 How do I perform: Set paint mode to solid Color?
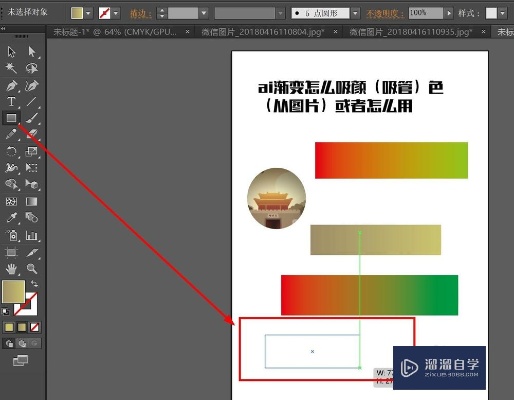(x=9, y=327)
